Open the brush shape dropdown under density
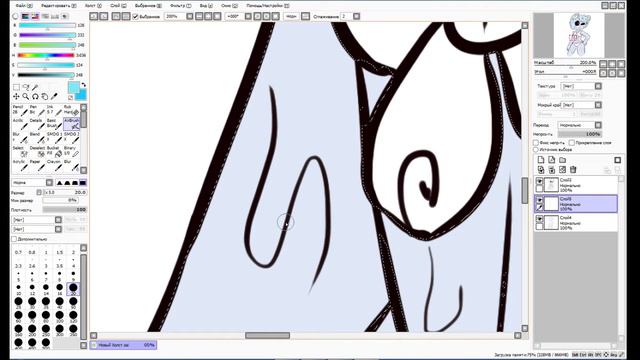Image resolution: width=640 pixels, height=360 pixels. [x=58, y=220]
